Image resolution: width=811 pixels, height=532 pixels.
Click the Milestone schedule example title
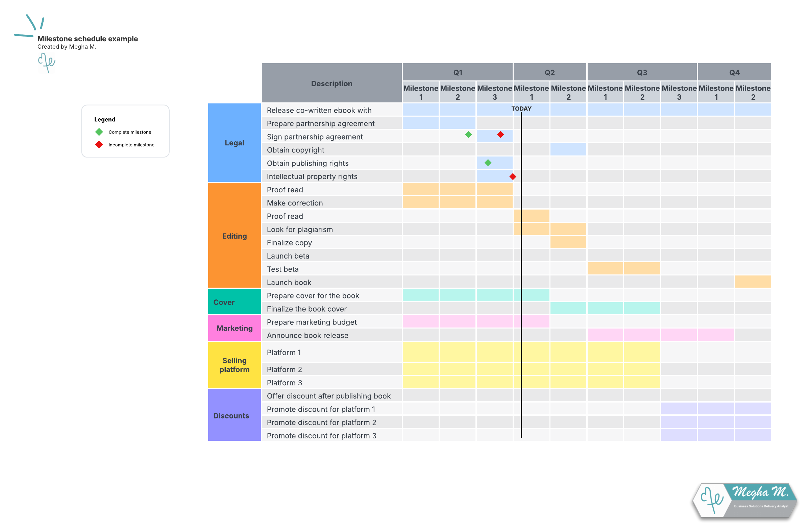coord(88,39)
